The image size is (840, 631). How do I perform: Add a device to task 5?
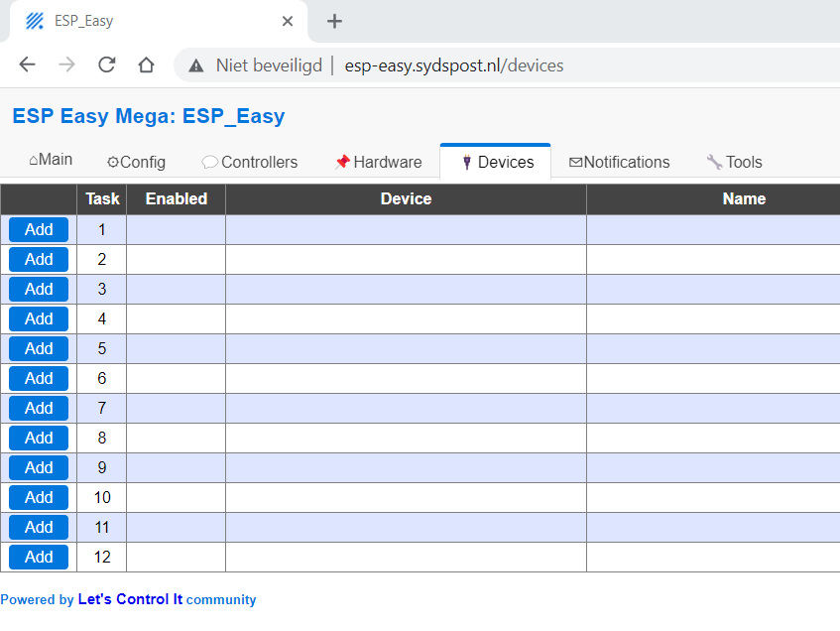coord(39,348)
